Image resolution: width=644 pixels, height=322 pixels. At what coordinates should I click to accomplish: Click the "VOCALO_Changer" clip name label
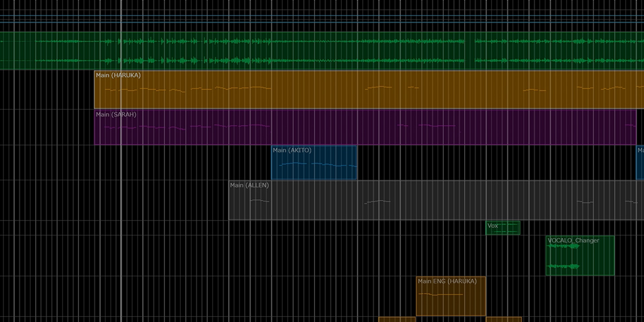tap(573, 240)
